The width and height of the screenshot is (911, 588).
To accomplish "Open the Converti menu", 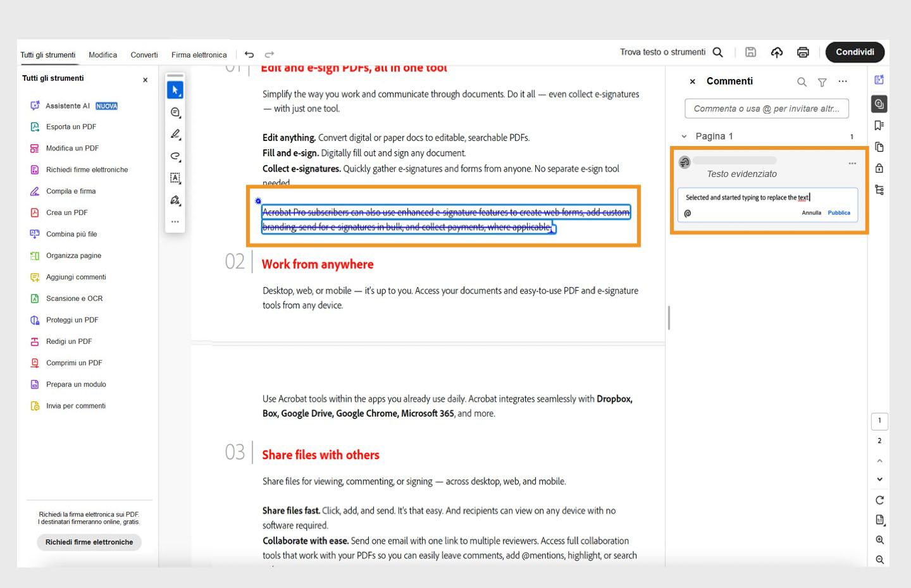I will click(x=144, y=55).
